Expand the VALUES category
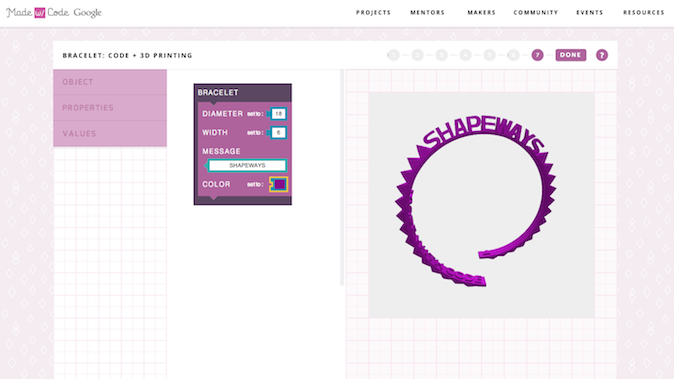 point(110,134)
